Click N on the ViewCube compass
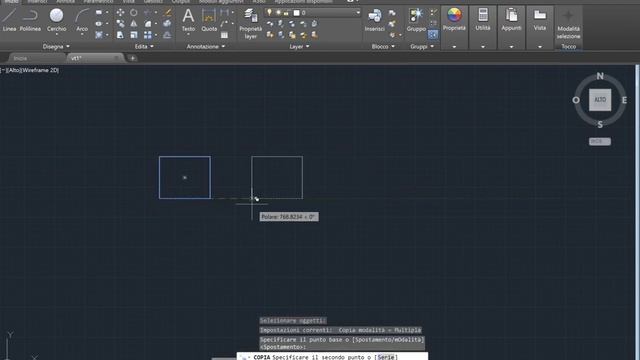640x360 pixels. click(600, 76)
